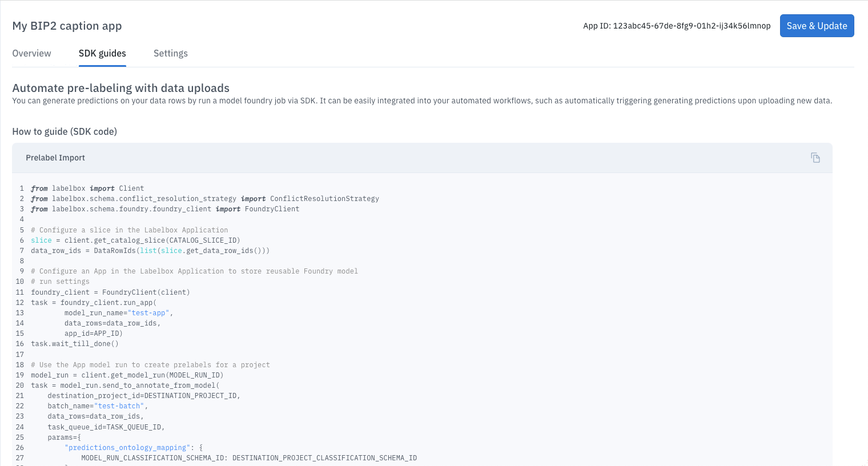Click code line 'from labelbox import Client'
This screenshot has width=868, height=466.
click(x=87, y=188)
